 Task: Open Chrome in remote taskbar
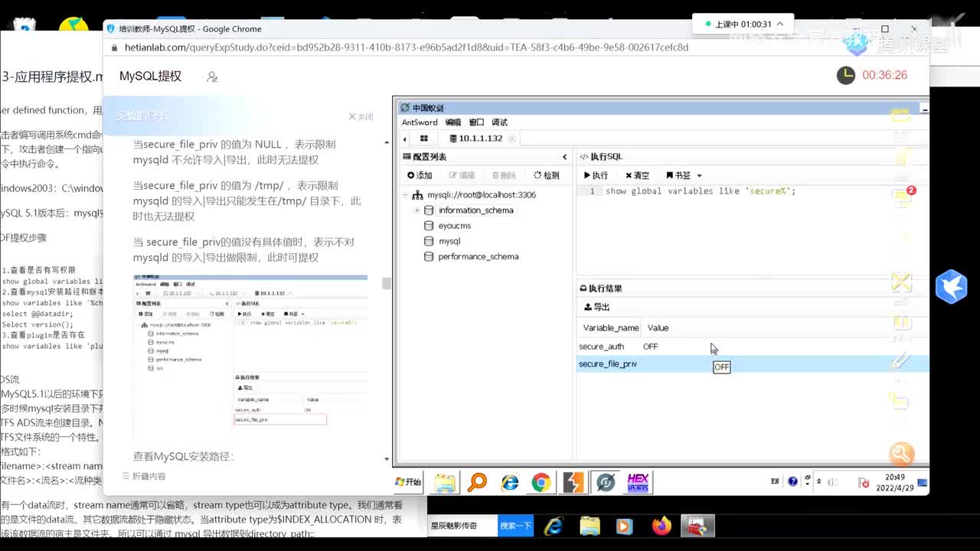click(x=541, y=482)
